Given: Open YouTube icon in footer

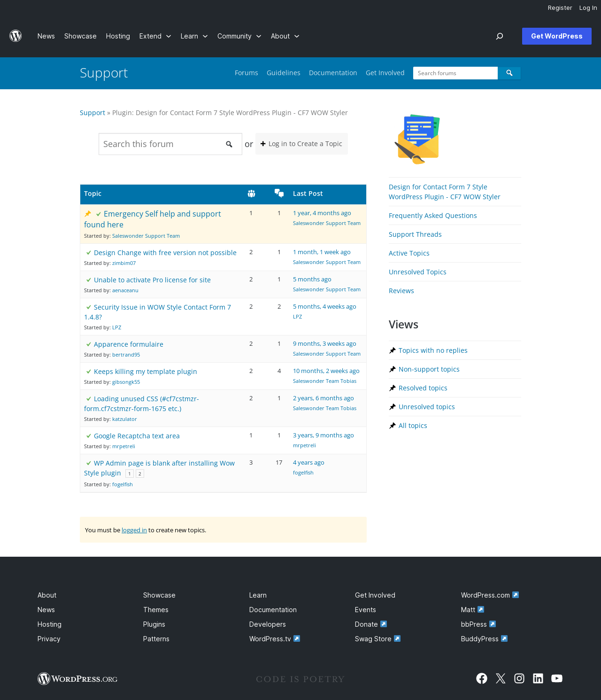Looking at the screenshot, I should click(557, 678).
